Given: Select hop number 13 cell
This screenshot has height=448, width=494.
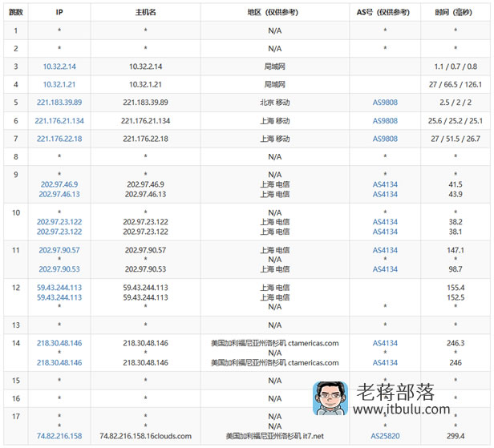Looking at the screenshot, I should click(16, 325).
